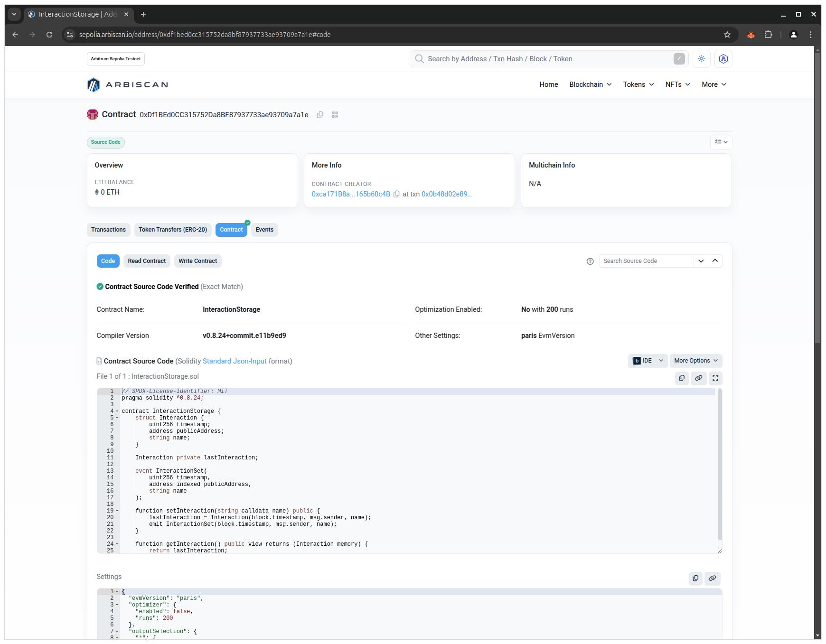Image resolution: width=826 pixels, height=644 pixels.
Task: Expand source code editor to fullscreen
Action: [715, 378]
